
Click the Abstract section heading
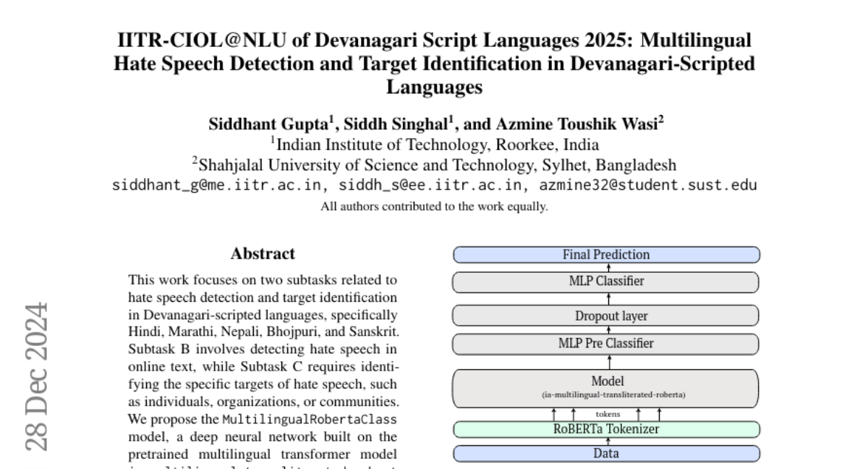coord(263,254)
